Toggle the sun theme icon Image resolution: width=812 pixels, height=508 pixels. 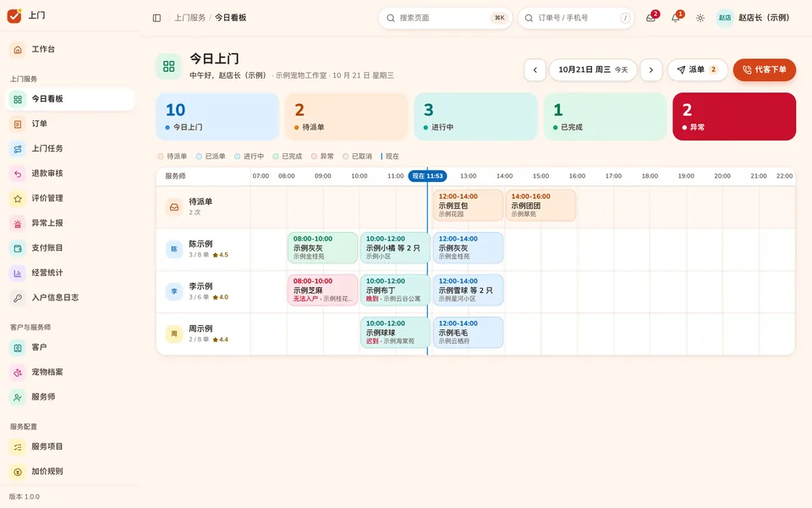(x=700, y=18)
